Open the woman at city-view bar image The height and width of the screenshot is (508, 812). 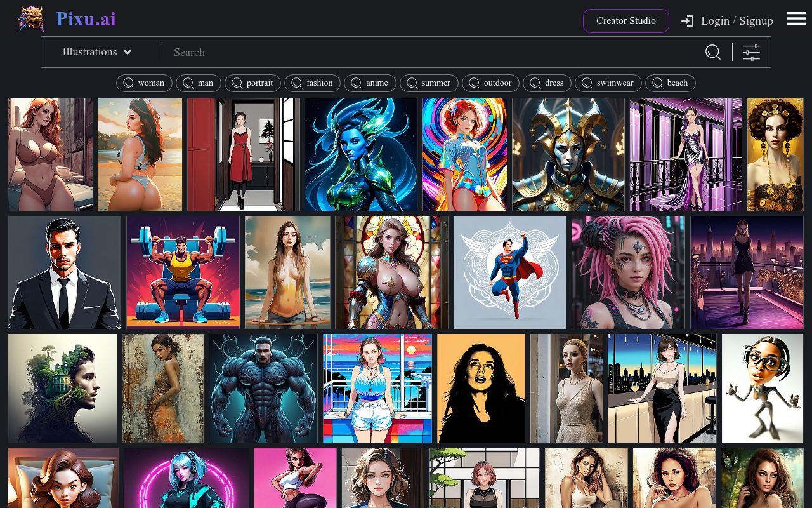[662, 388]
